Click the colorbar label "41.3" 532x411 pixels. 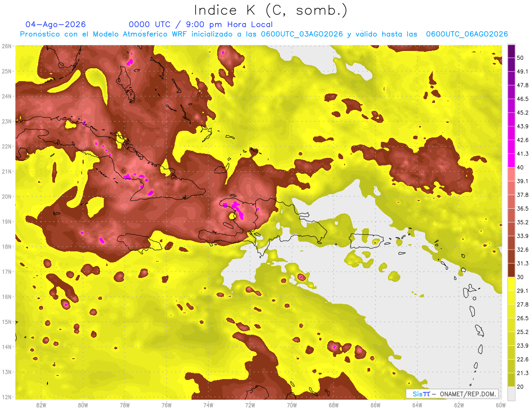pos(522,154)
